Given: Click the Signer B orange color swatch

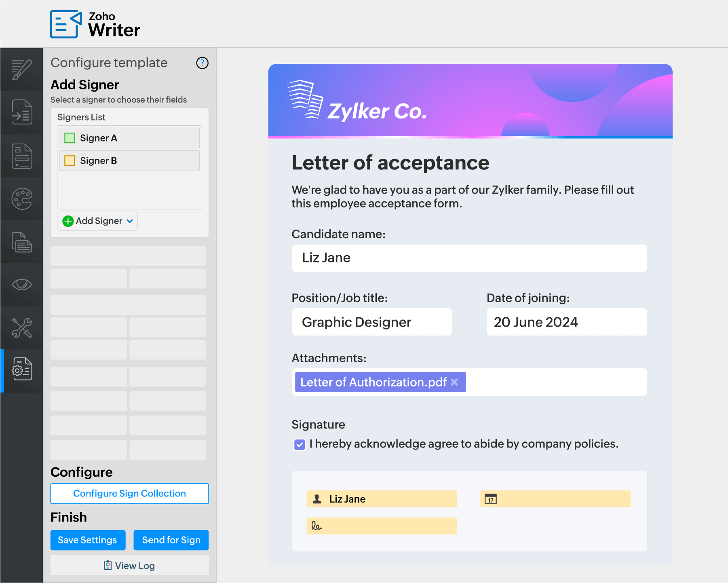Looking at the screenshot, I should pos(70,161).
